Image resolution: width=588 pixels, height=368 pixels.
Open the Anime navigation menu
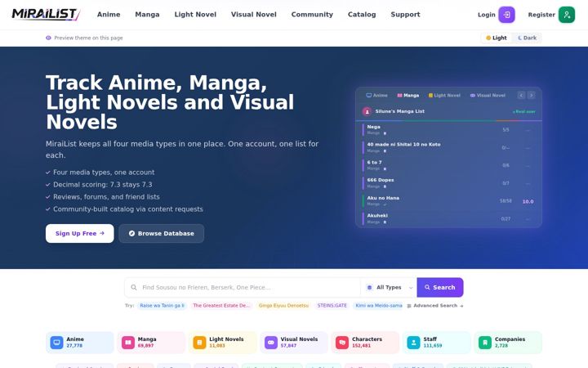point(109,15)
